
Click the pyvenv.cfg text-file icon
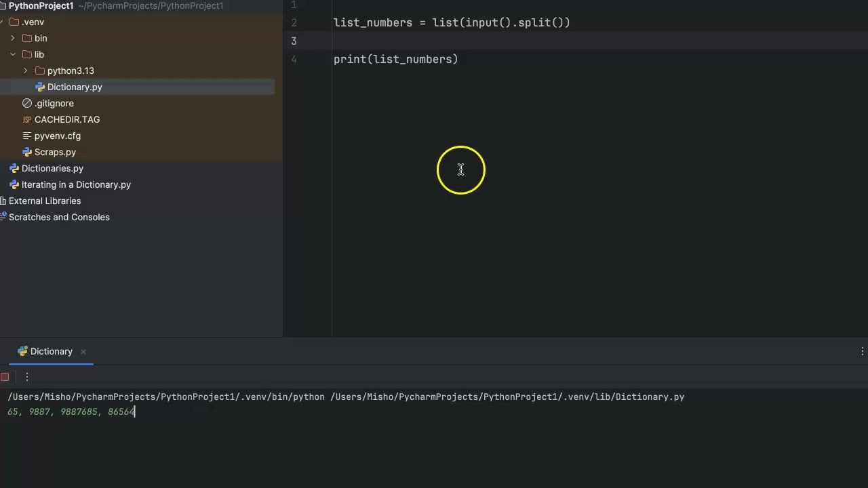coord(27,136)
